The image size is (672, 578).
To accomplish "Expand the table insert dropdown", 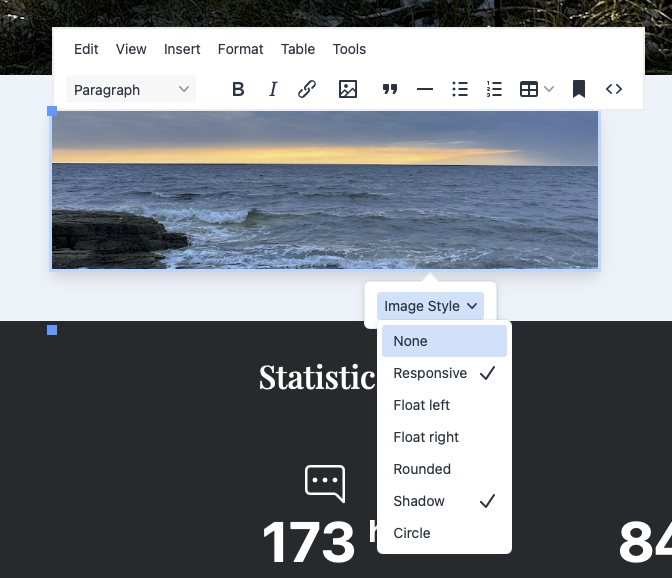I will point(537,89).
